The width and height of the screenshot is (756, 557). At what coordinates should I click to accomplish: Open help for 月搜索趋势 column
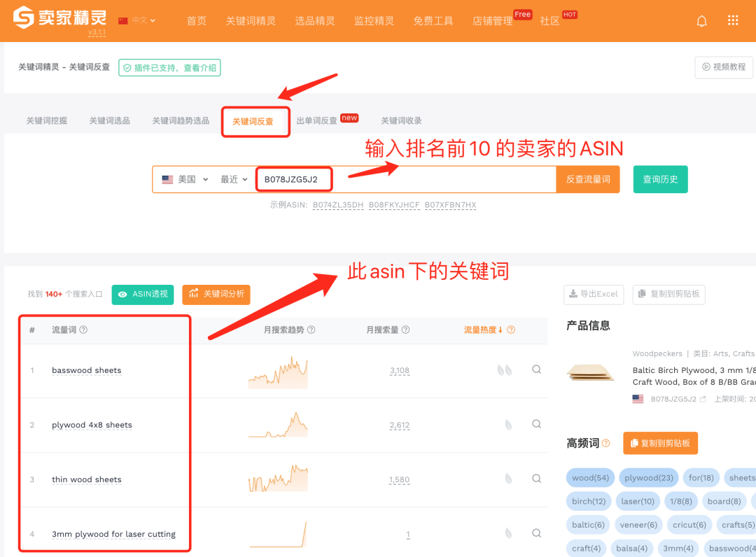pyautogui.click(x=311, y=330)
